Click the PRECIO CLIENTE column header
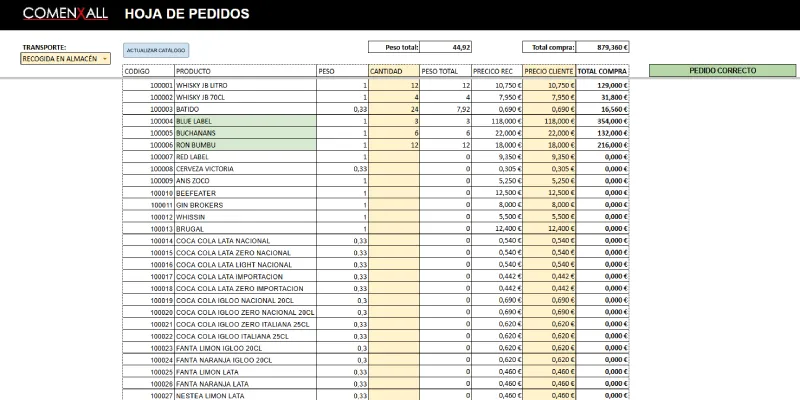800x400 pixels. (549, 71)
